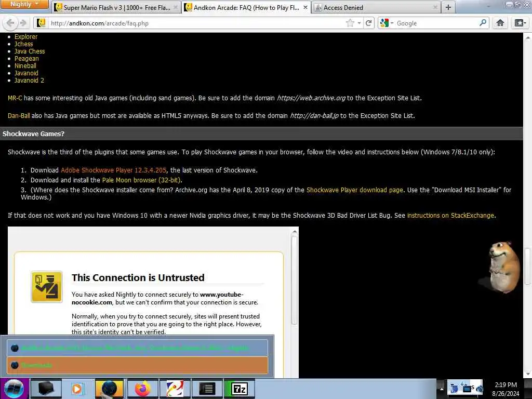The height and width of the screenshot is (399, 532).
Task: Click the Adobe Shockwave Player 12.3.4.205 download link
Action: pos(114,170)
